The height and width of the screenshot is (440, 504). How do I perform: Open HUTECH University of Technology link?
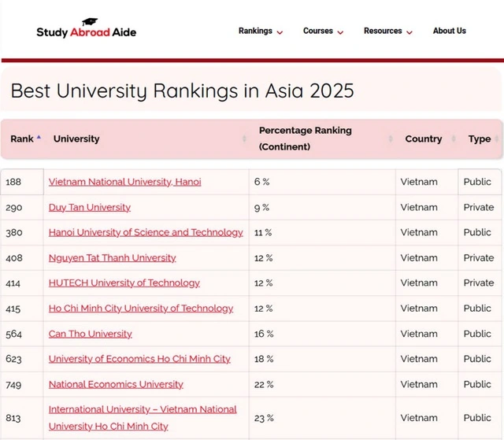[124, 283]
